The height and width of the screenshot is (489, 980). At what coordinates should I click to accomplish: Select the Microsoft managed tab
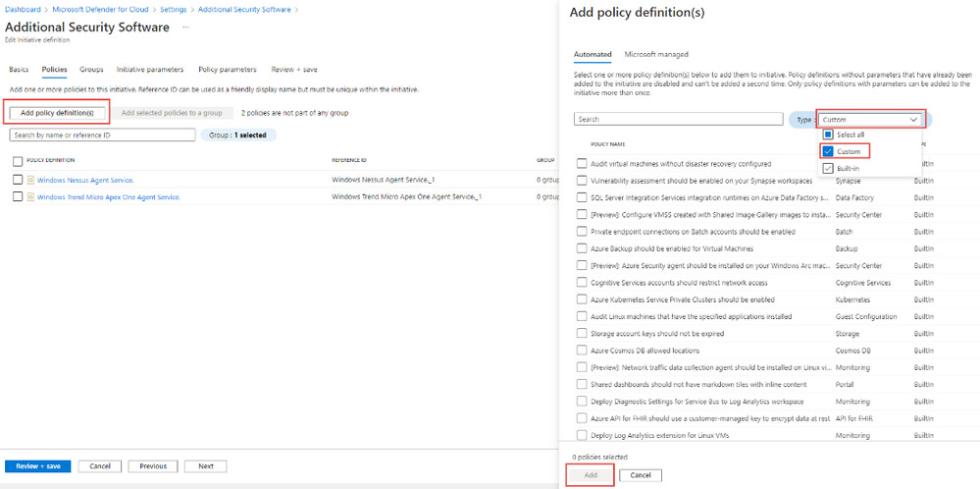656,54
